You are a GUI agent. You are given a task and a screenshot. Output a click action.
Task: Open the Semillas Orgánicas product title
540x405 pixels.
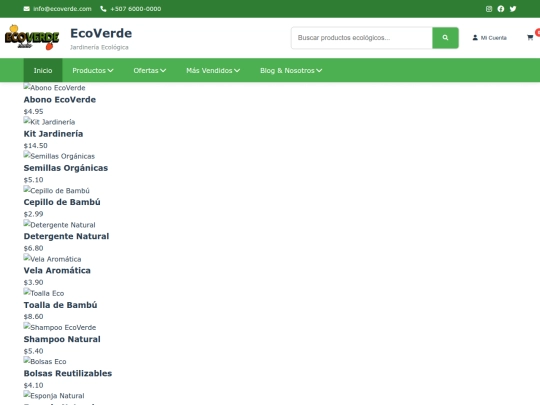click(x=66, y=168)
